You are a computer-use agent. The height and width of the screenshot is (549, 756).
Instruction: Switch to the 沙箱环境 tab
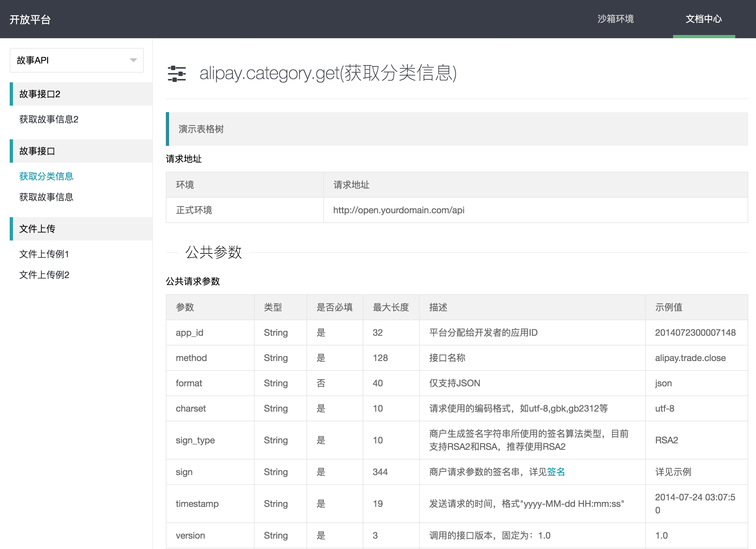click(x=615, y=19)
